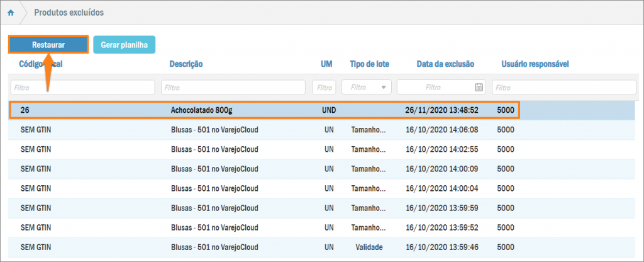Click the UM column header

click(326, 64)
